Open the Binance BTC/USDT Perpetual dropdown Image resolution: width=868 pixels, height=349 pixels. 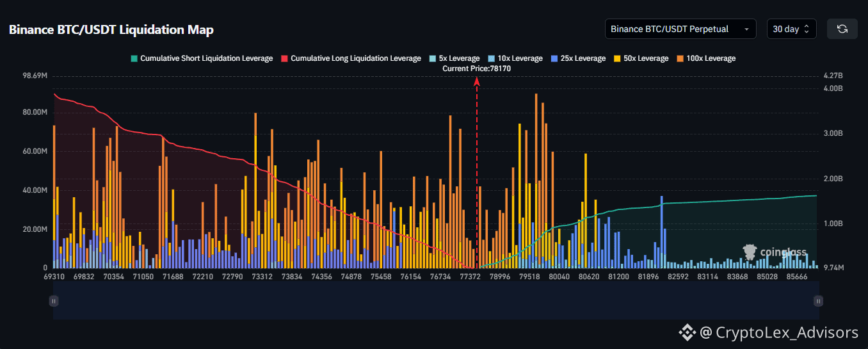pyautogui.click(x=680, y=29)
